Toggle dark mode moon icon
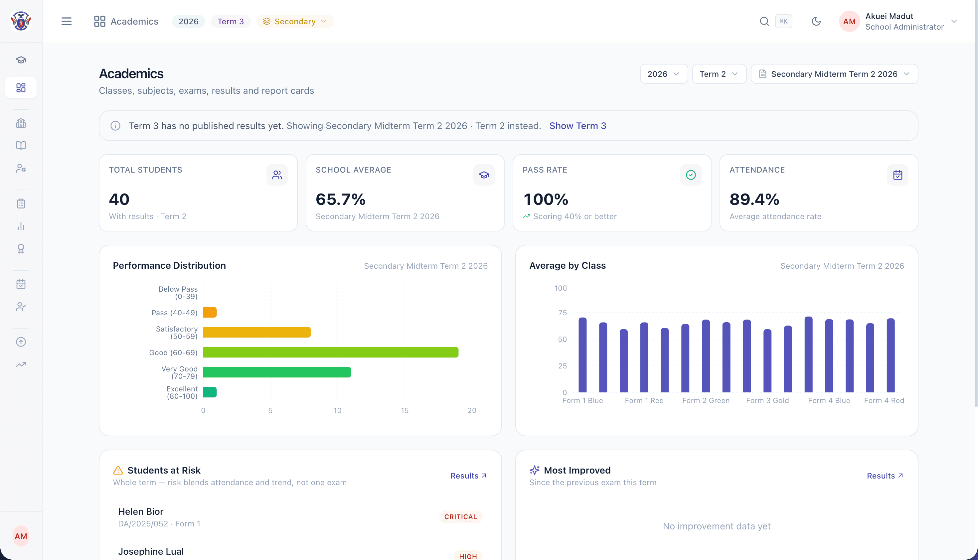 [x=816, y=21]
